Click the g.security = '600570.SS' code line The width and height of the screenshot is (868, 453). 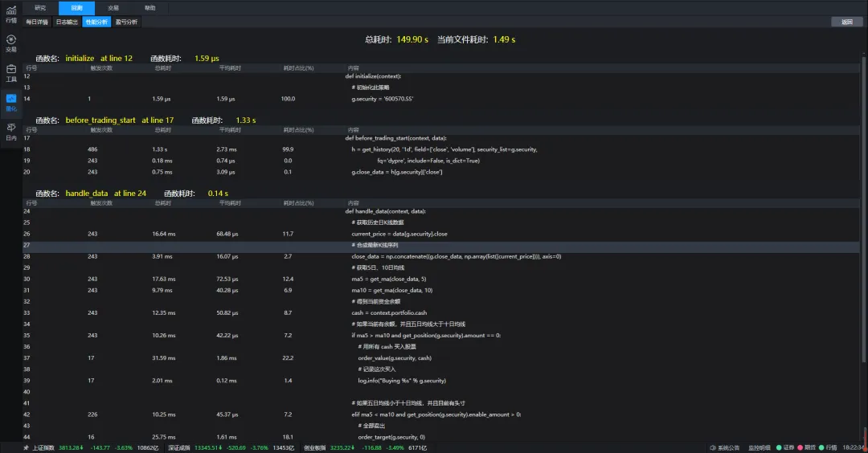click(383, 99)
